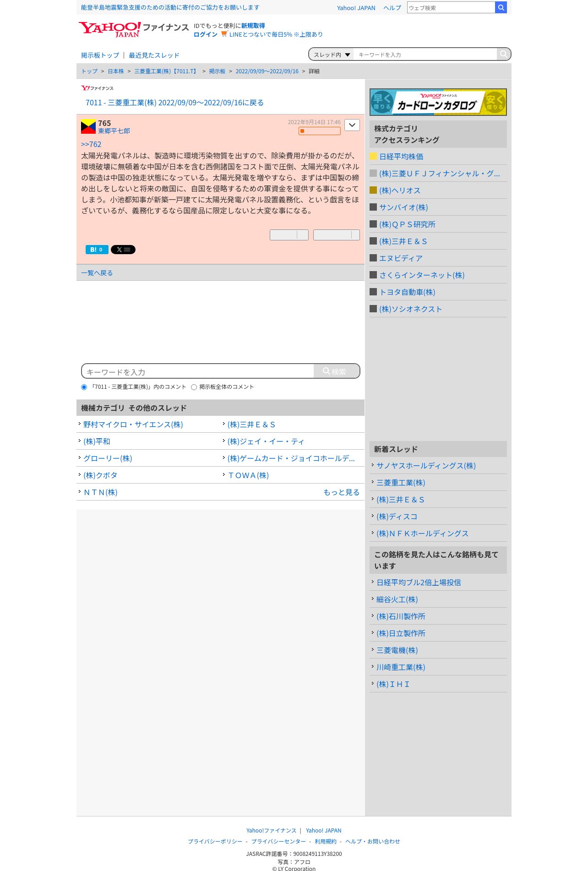The height and width of the screenshot is (871, 588).
Task: Click the gray square beside 三菱UFJフィナンシャル
Action: pyautogui.click(x=373, y=173)
